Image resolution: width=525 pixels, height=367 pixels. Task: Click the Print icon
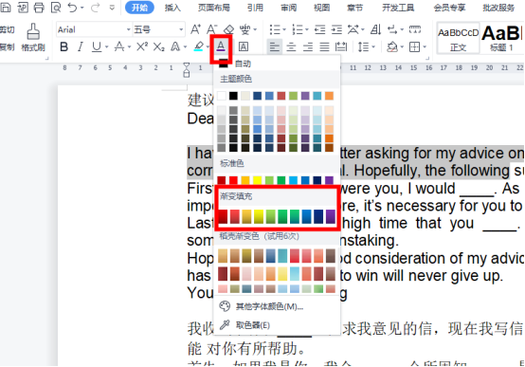[x=39, y=7]
